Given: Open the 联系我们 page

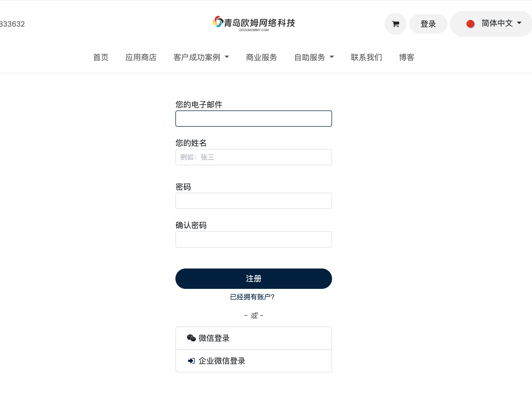Looking at the screenshot, I should (366, 57).
